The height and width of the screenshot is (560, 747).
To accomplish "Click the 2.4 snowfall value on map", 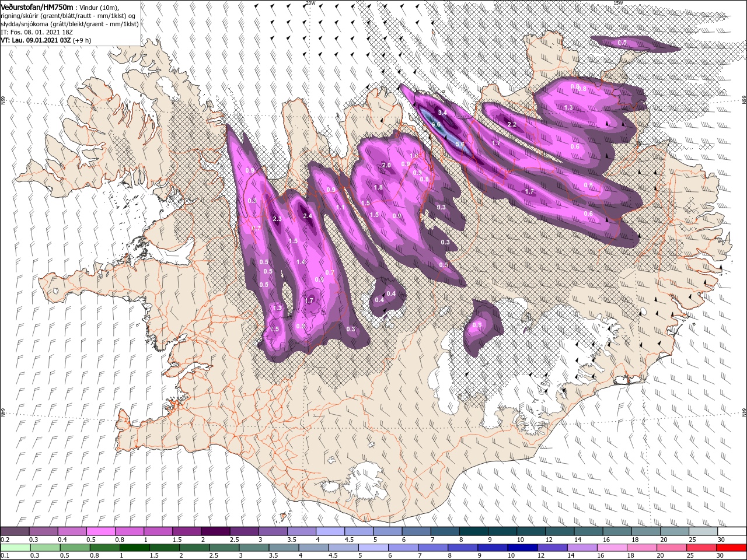I will pyautogui.click(x=308, y=216).
